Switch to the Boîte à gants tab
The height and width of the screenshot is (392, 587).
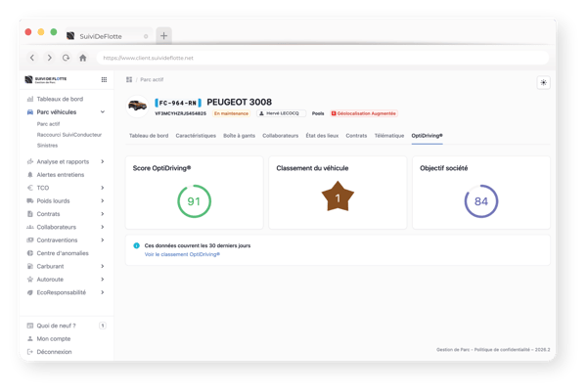coord(240,136)
